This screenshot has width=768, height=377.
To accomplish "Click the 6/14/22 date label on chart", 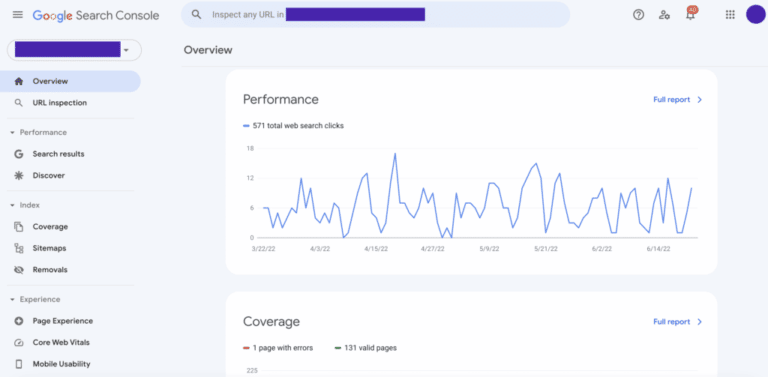I will point(658,249).
